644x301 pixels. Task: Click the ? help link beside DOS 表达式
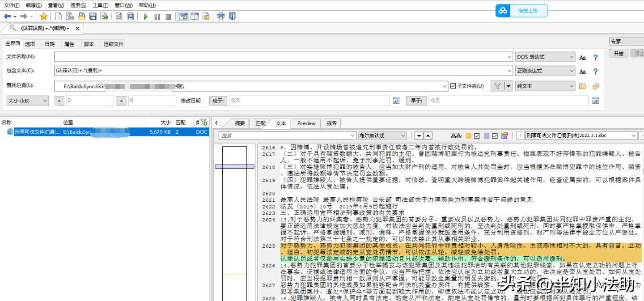pos(596,58)
